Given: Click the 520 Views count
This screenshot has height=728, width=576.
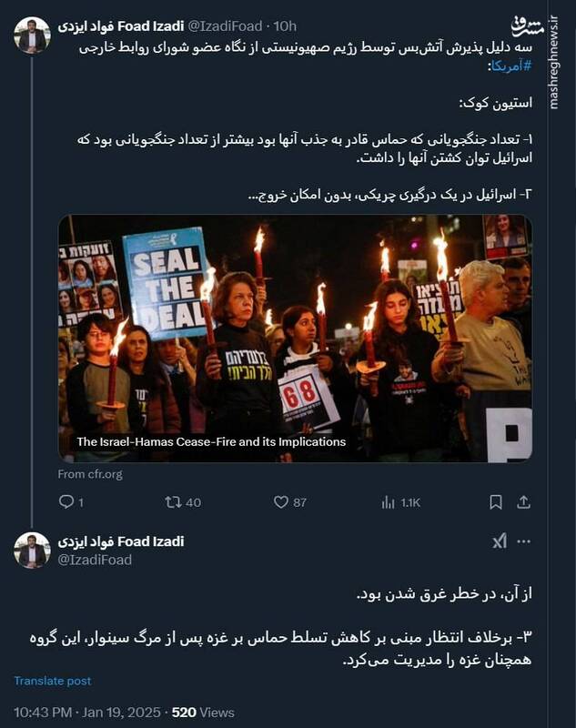Looking at the screenshot, I should point(203,713).
